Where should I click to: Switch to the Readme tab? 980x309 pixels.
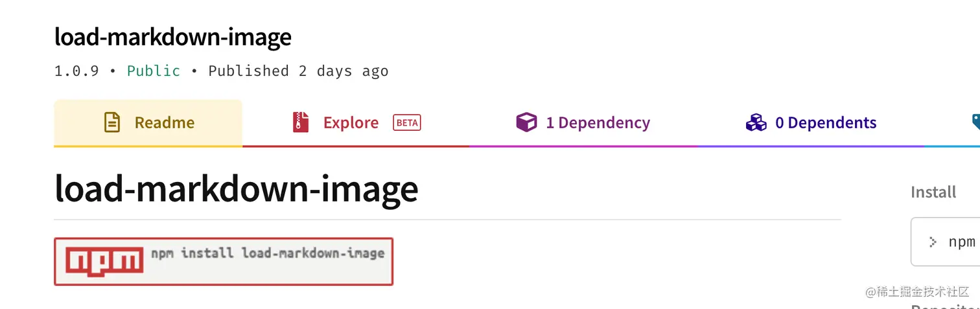click(x=164, y=122)
